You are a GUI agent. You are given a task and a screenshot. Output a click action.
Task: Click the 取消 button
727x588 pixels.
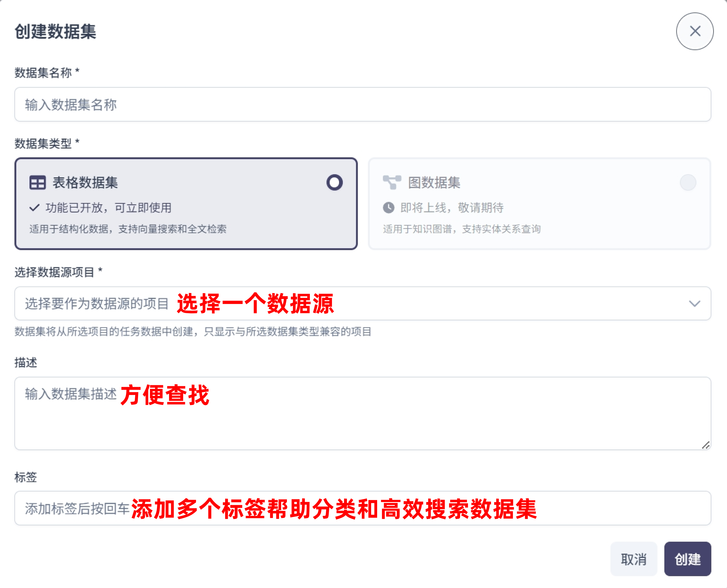pyautogui.click(x=633, y=559)
